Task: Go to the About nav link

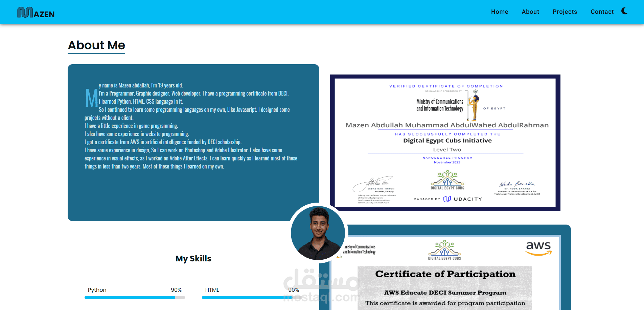Action: 530,12
